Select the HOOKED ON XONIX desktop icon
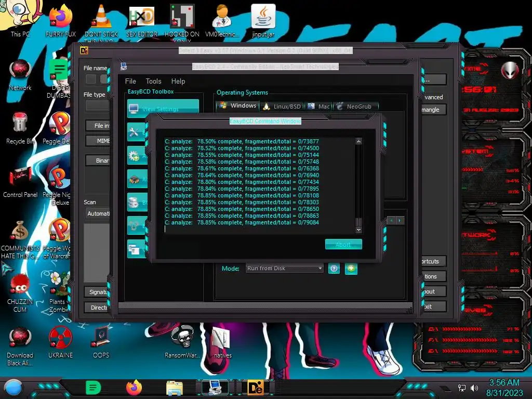The image size is (532, 399). click(x=182, y=21)
